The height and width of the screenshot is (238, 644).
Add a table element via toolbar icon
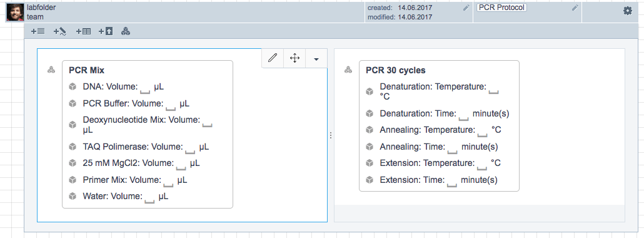pos(83,31)
